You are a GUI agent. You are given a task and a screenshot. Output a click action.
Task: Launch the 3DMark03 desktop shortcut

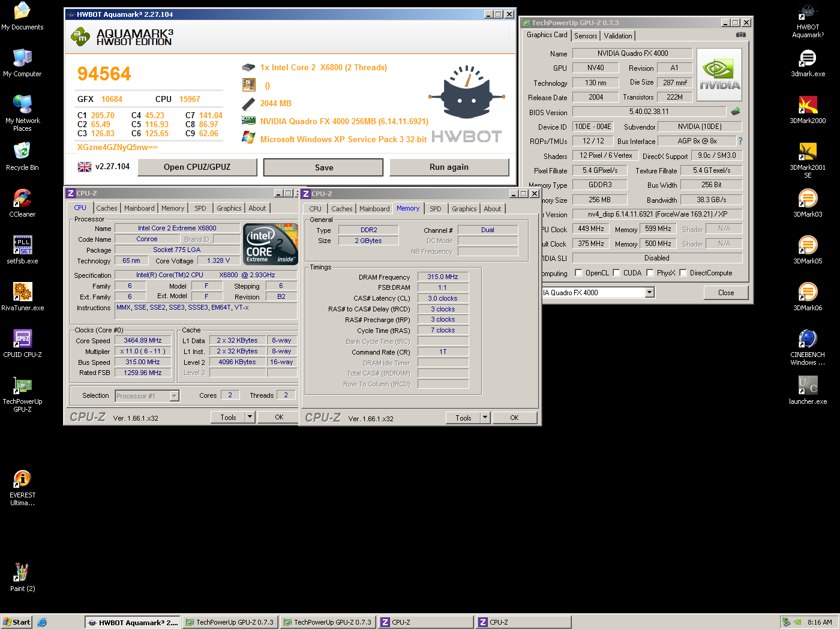(808, 203)
